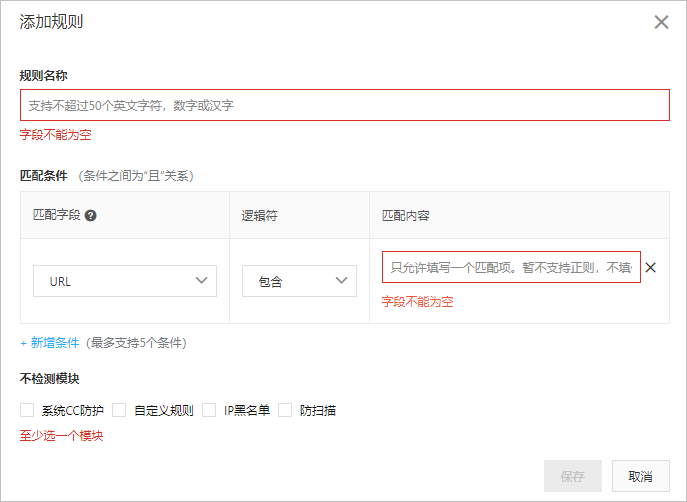
Task: Click the help icon beside 匹配字段
Action: (x=91, y=216)
